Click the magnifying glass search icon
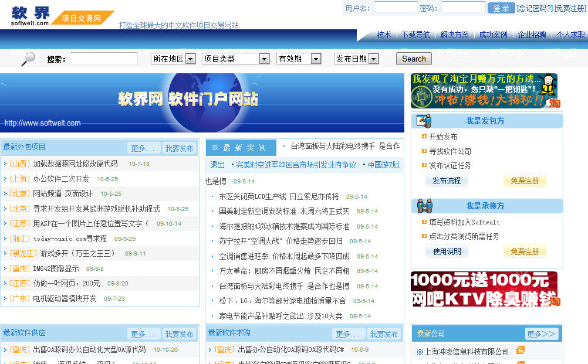The width and height of the screenshot is (588, 364). tap(28, 59)
